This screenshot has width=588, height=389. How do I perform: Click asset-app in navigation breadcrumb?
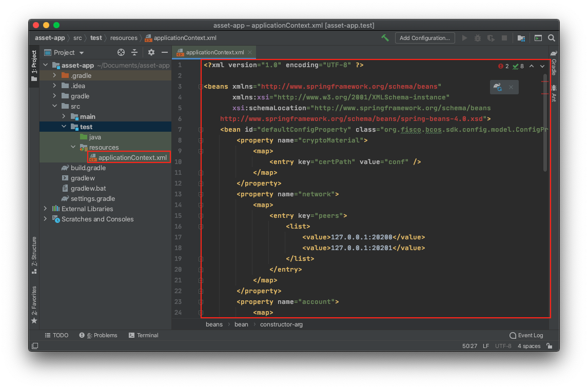50,38
